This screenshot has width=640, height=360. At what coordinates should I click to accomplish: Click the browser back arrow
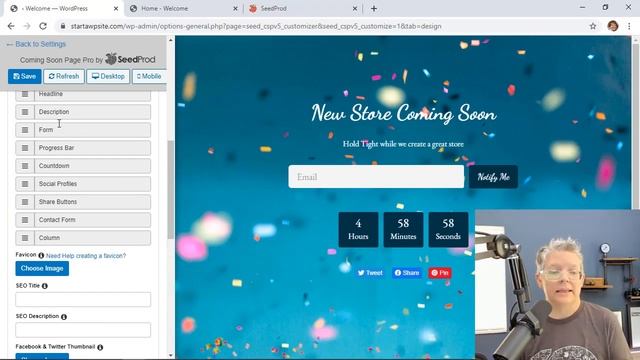pos(11,26)
